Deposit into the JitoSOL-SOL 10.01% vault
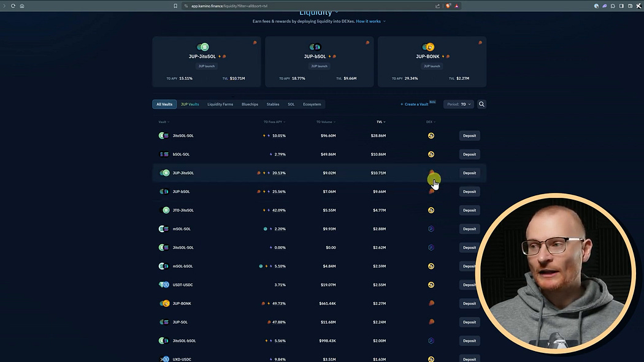The width and height of the screenshot is (644, 362). coord(469,136)
